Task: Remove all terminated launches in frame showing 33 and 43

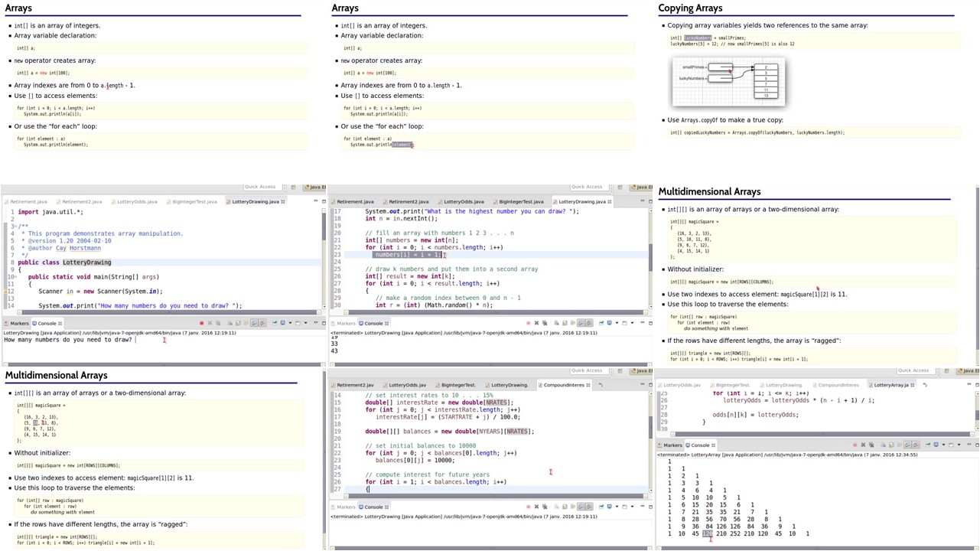Action: point(545,323)
